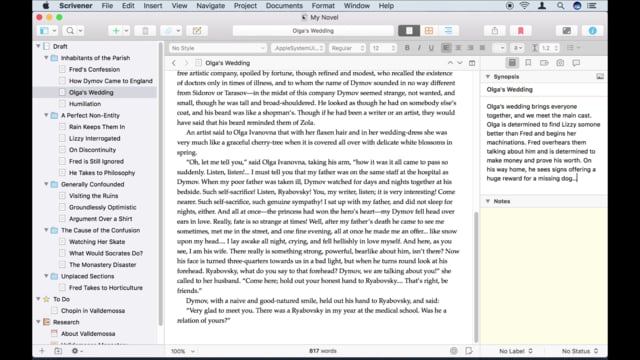
Task: Toggle the blue Inspector info button
Action: [592, 31]
